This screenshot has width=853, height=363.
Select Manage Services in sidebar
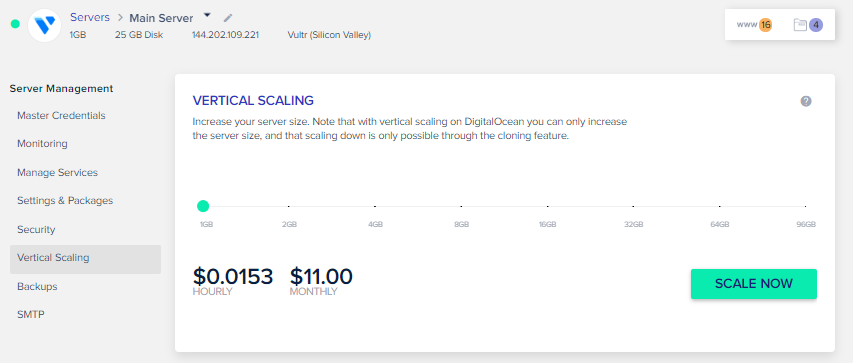click(58, 173)
